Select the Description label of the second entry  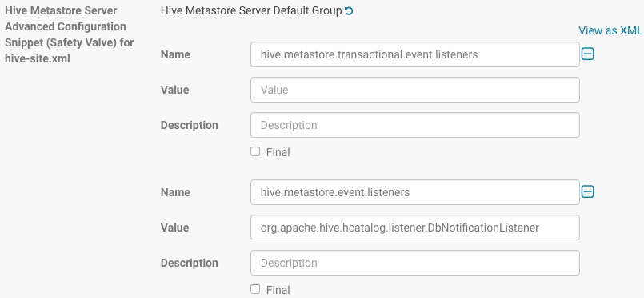click(x=190, y=263)
